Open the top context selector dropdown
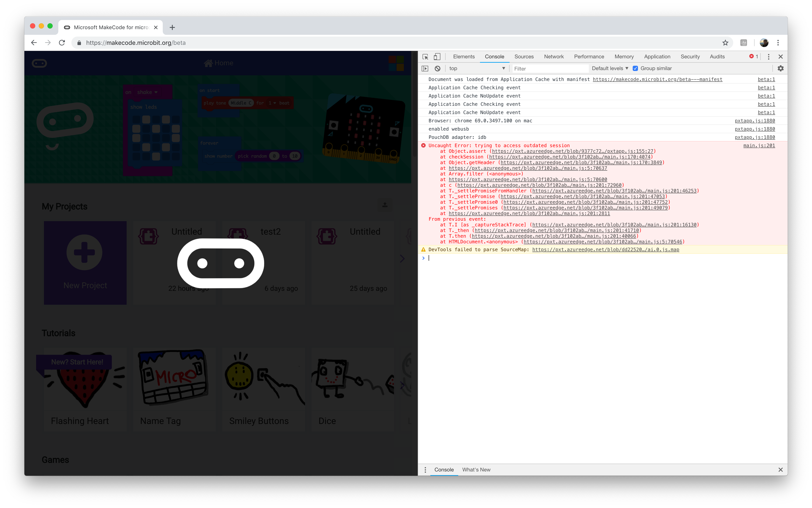This screenshot has width=812, height=508. 477,69
